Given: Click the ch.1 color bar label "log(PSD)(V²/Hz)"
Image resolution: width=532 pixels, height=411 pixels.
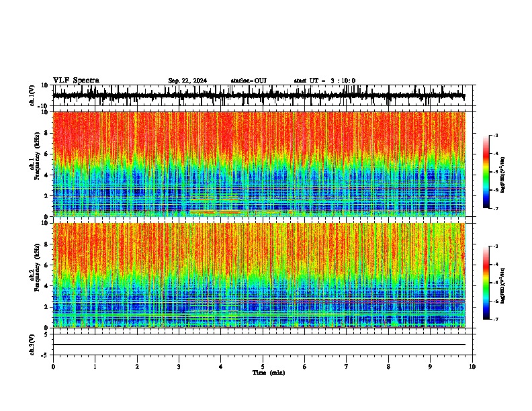Looking at the screenshot, I should coord(503,175).
